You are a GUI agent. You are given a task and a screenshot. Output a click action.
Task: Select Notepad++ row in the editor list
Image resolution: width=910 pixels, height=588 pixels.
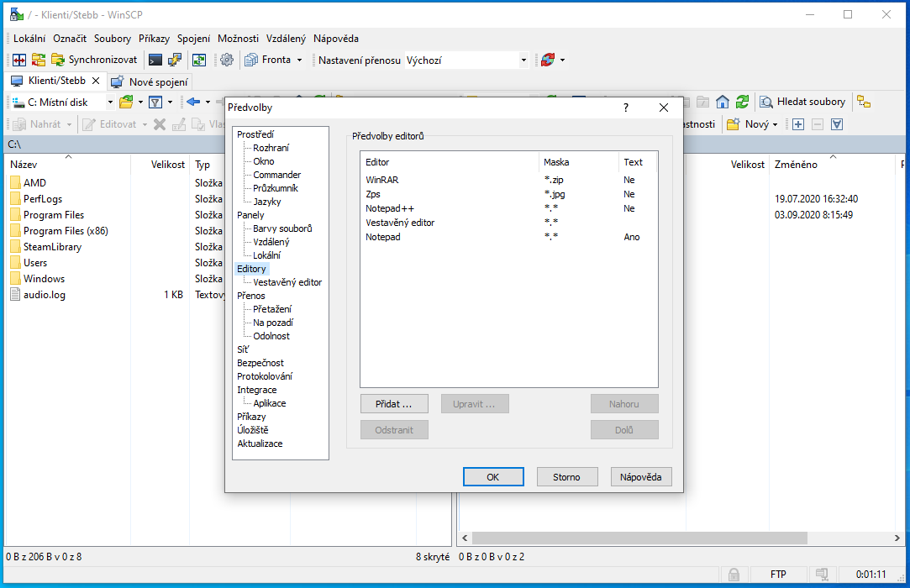point(390,208)
